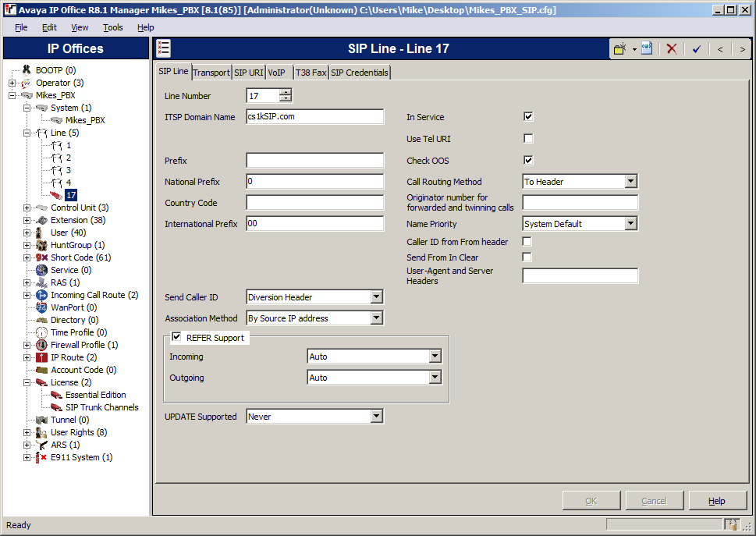This screenshot has height=536, width=756.
Task: Open the REFER Incoming dropdown
Action: click(435, 357)
